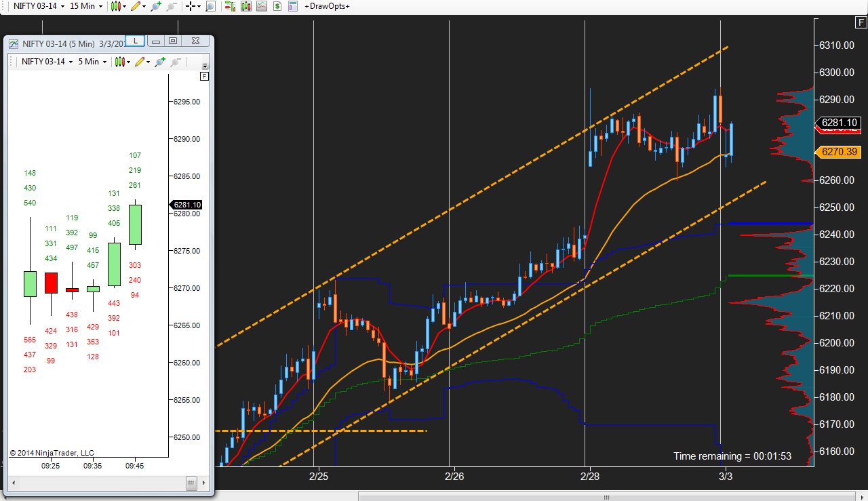Image resolution: width=868 pixels, height=501 pixels.
Task: Click the 2/26 date label on time axis
Action: tap(454, 477)
